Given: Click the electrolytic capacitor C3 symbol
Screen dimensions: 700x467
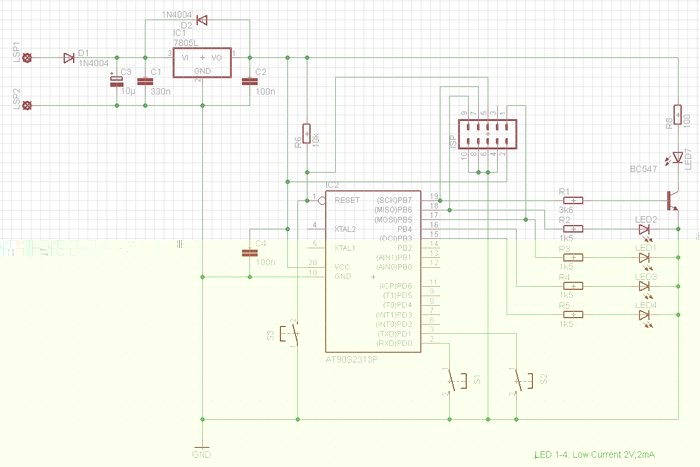Looking at the screenshot, I should (x=119, y=82).
